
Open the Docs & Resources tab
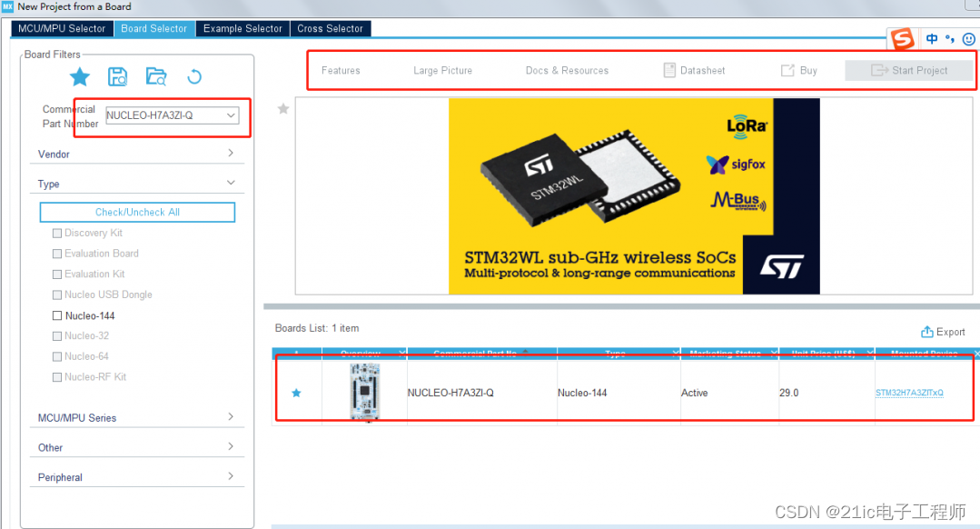point(567,71)
